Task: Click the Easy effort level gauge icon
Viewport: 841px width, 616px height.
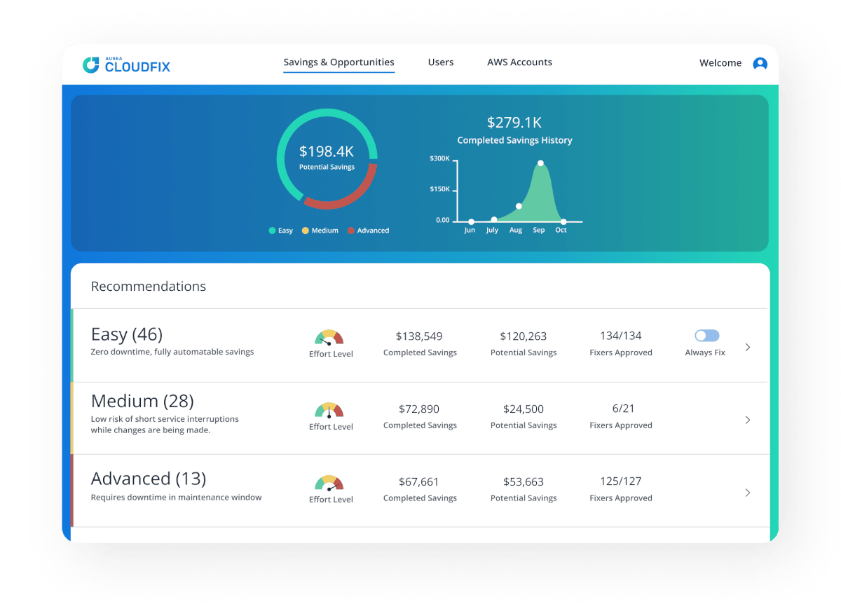Action: point(330,338)
